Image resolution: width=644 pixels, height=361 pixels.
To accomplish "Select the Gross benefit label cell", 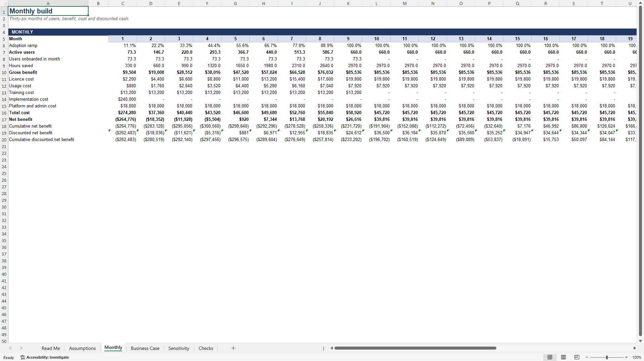I will click(48, 73).
